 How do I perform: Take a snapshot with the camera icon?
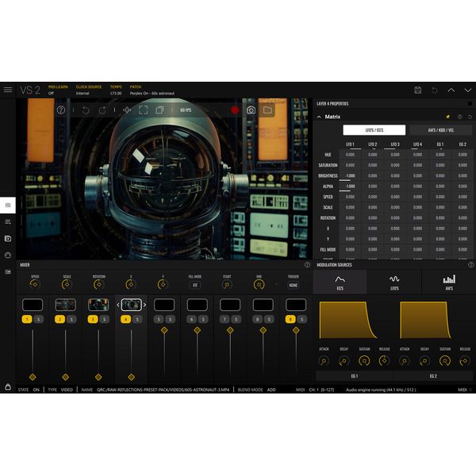pyautogui.click(x=251, y=110)
